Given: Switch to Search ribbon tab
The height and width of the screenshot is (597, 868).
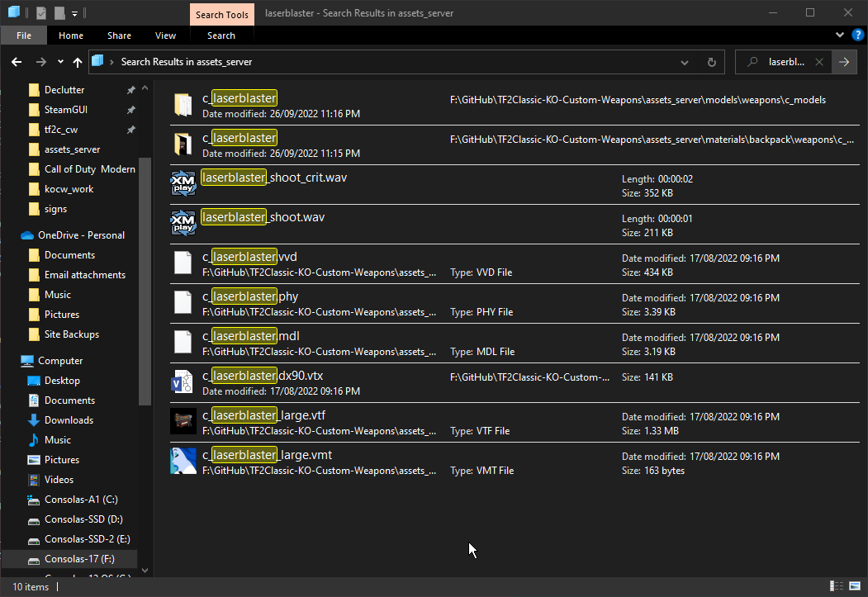Looking at the screenshot, I should pos(221,36).
